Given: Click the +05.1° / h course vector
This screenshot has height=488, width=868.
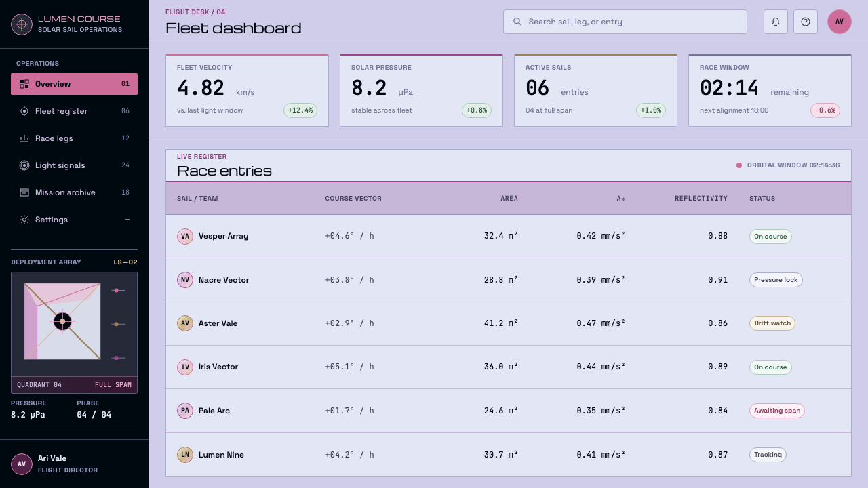Looking at the screenshot, I should point(349,367).
